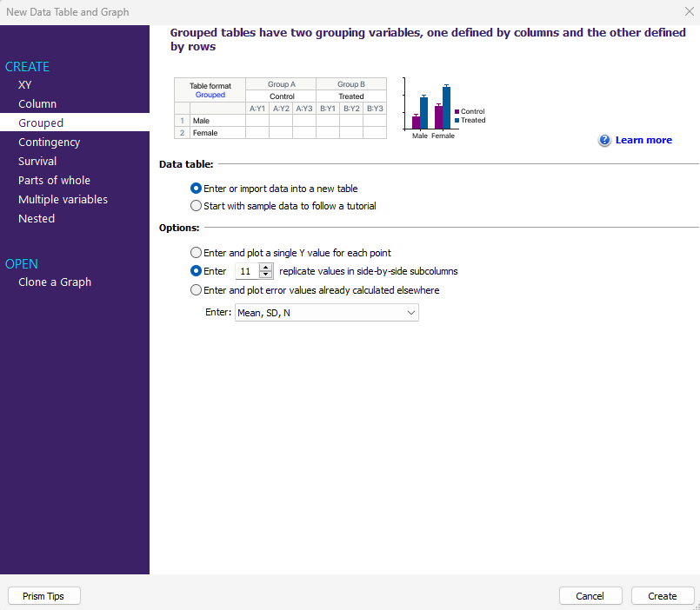Screen dimensions: 700x610
Task: Select single Y value for each point
Action: [196, 253]
